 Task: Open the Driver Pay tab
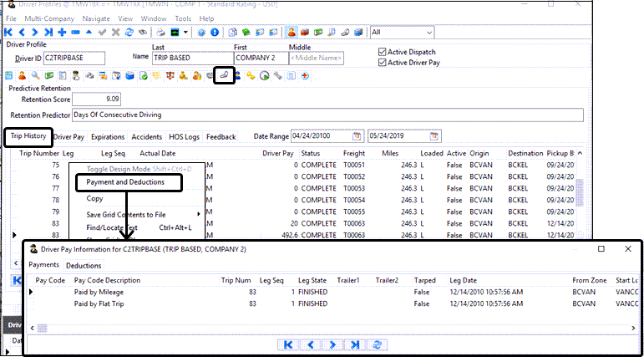coord(68,136)
